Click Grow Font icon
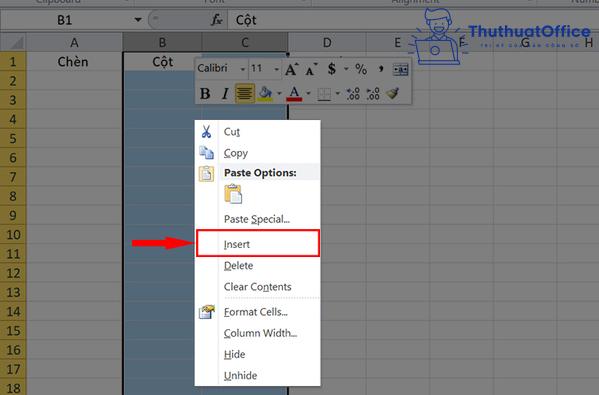Screen dimensions: 599x395 tap(291, 69)
